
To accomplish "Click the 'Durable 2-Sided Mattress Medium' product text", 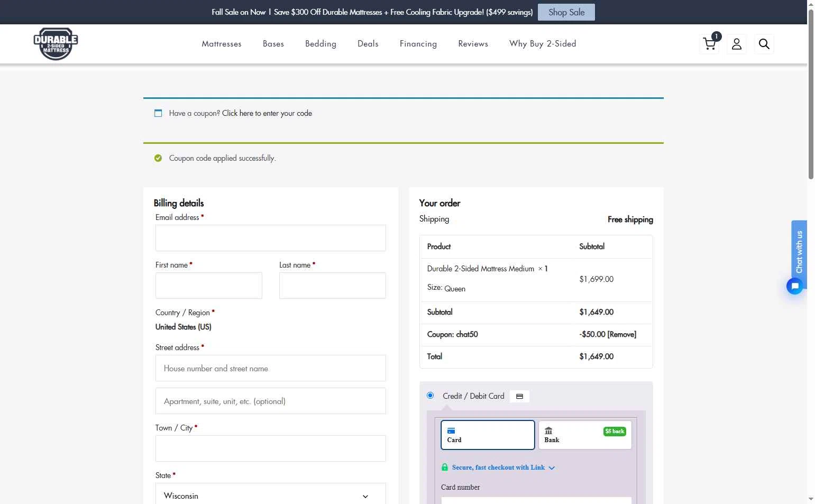I will tap(481, 269).
